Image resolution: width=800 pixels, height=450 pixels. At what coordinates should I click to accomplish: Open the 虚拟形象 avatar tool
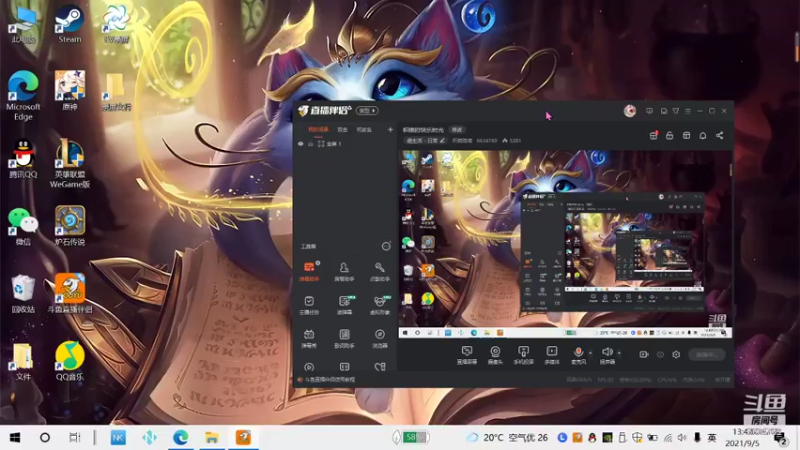pyautogui.click(x=380, y=305)
